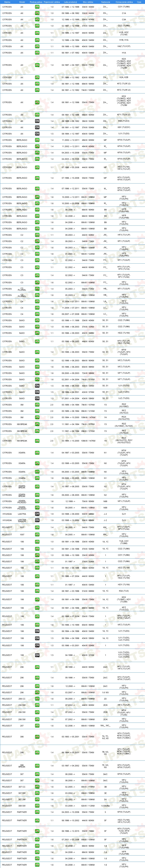Select diesel ON icon in AX 1.5 VJY row
This screenshot has width=145, height=868.
coord(37,134)
